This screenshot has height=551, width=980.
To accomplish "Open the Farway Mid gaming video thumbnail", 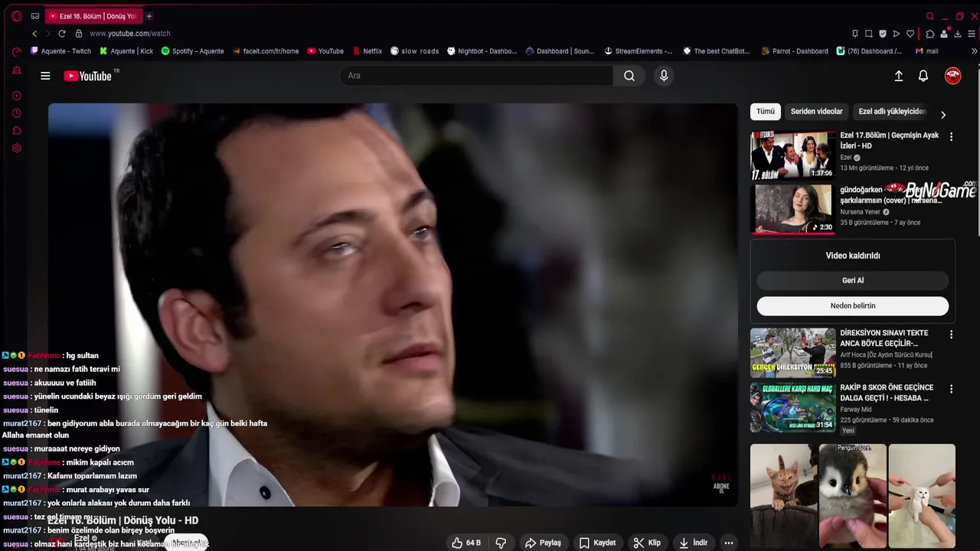I will pyautogui.click(x=792, y=408).
